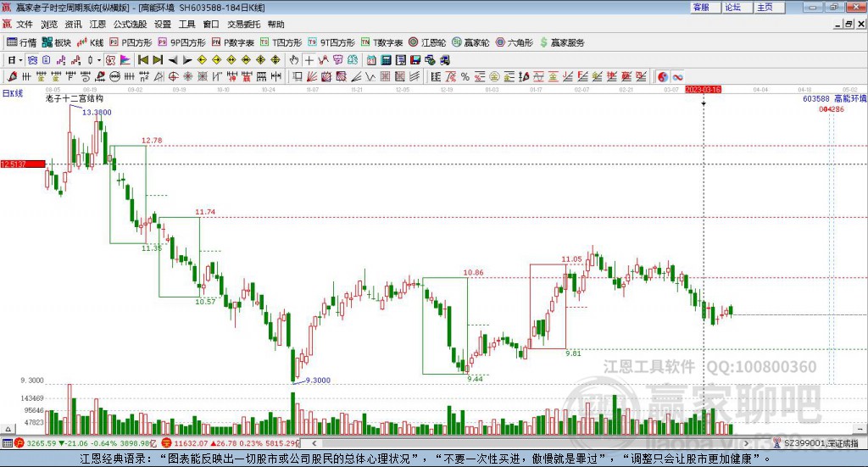Click the horizontal scrollbar right arrow
Screen dimensions: 868x467
pyautogui.click(x=746, y=443)
